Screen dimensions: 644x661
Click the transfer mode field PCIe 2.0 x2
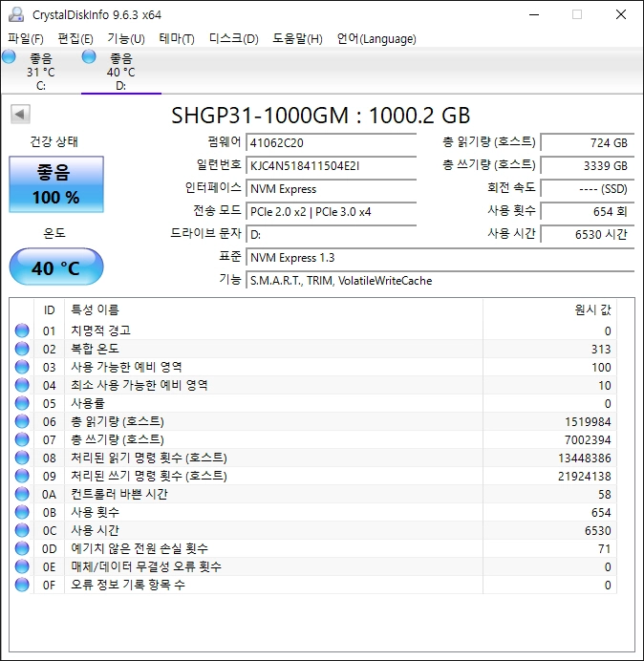click(331, 212)
